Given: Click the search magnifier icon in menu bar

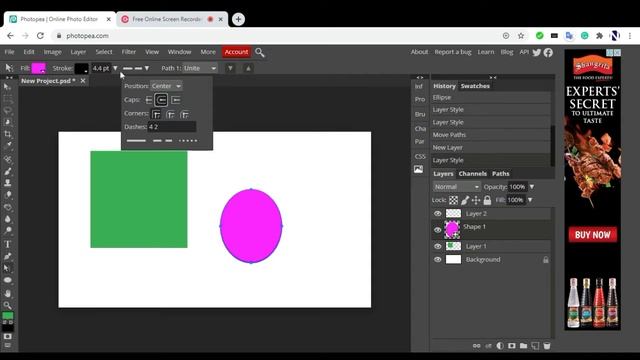Looking at the screenshot, I should (x=260, y=52).
